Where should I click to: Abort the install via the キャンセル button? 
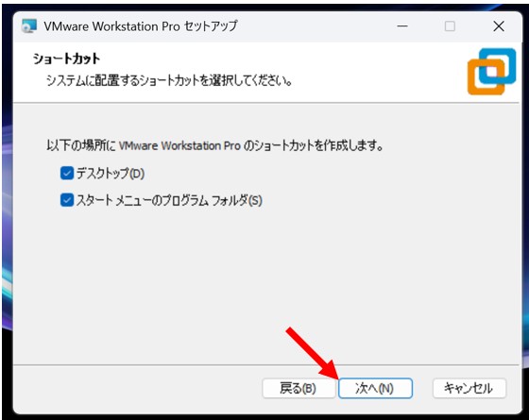pos(469,388)
